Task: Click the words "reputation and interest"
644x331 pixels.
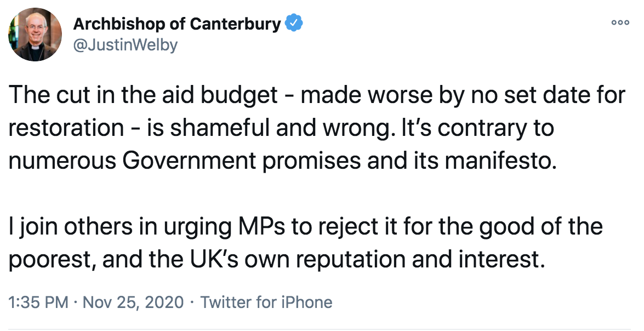Action: [x=419, y=259]
